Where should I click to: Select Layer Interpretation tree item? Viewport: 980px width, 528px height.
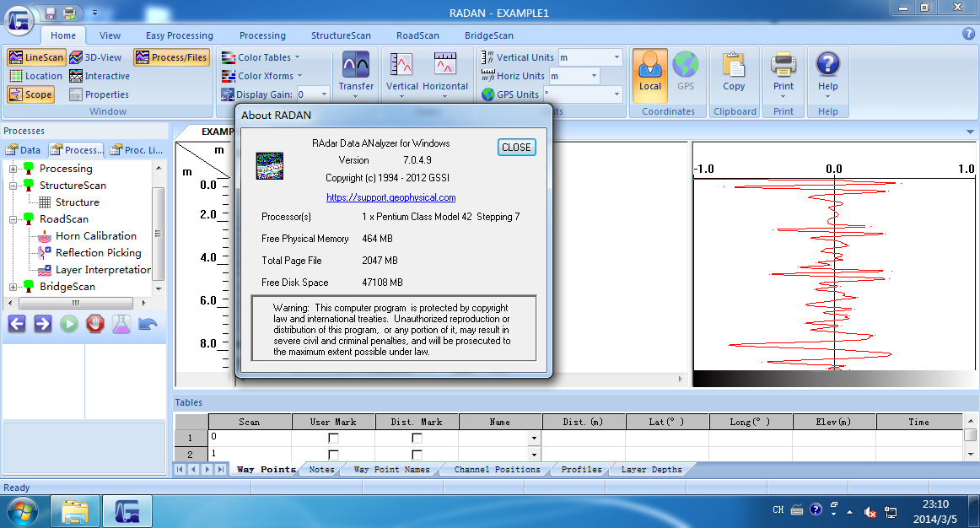[x=103, y=269]
